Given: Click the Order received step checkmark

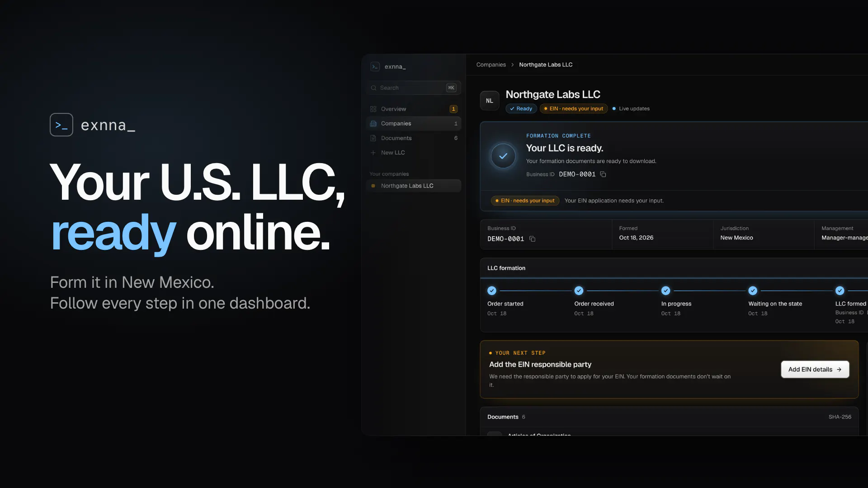Looking at the screenshot, I should (x=579, y=291).
